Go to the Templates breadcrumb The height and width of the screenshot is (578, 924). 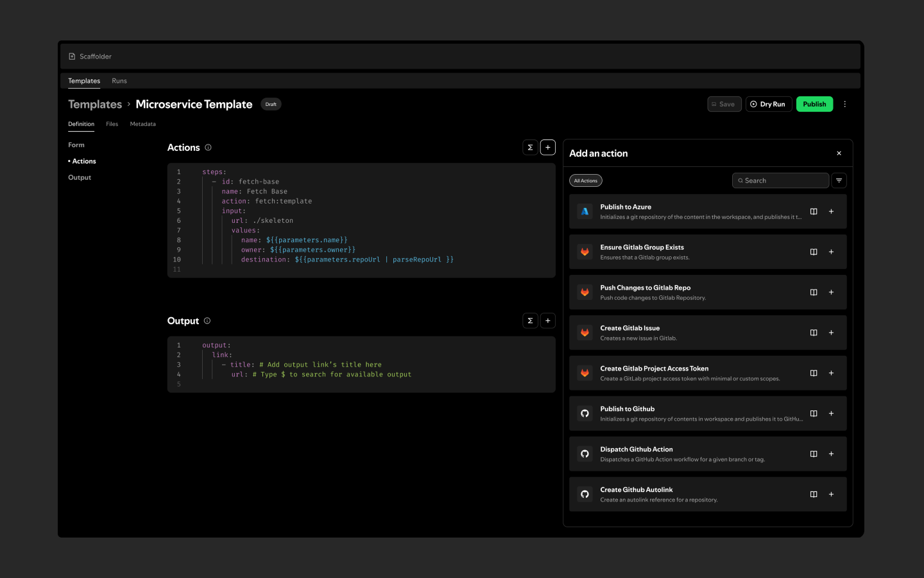[95, 104]
